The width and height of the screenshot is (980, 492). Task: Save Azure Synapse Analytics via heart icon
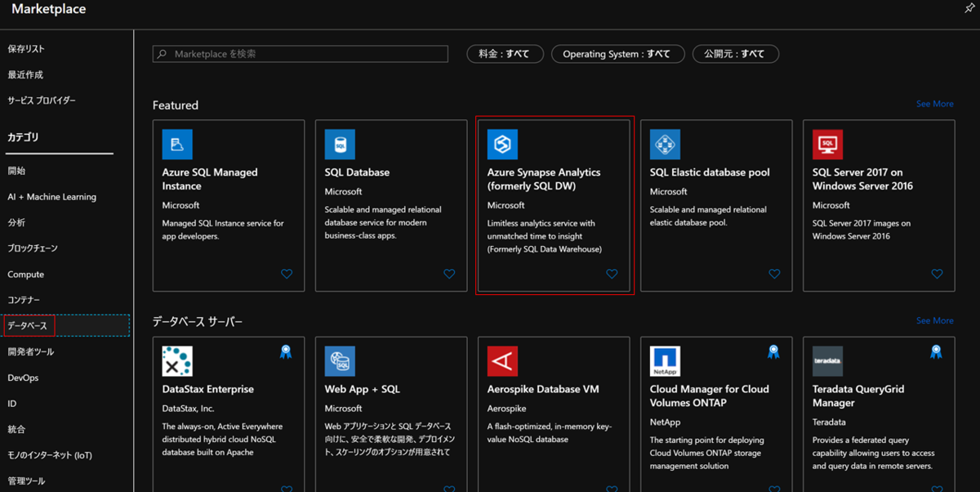(612, 274)
